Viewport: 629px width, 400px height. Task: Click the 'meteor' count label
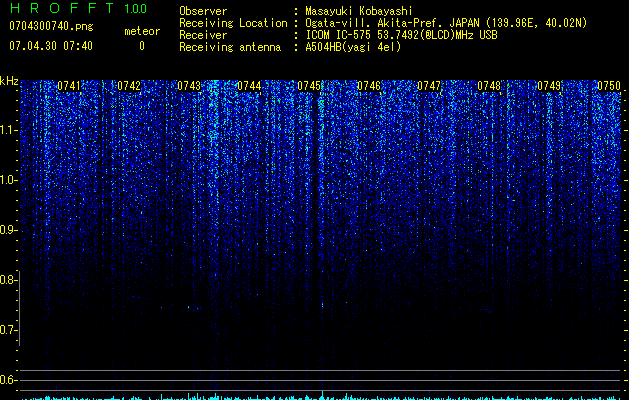142,31
